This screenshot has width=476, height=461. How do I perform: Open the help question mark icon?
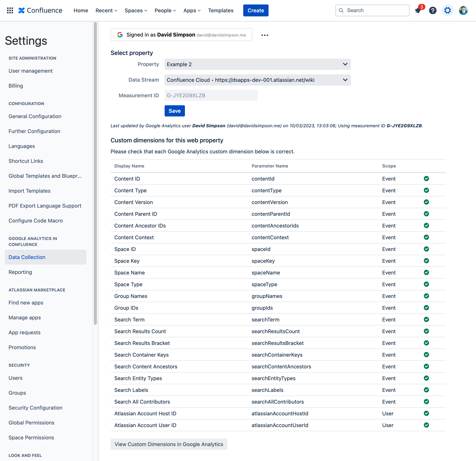tap(433, 10)
